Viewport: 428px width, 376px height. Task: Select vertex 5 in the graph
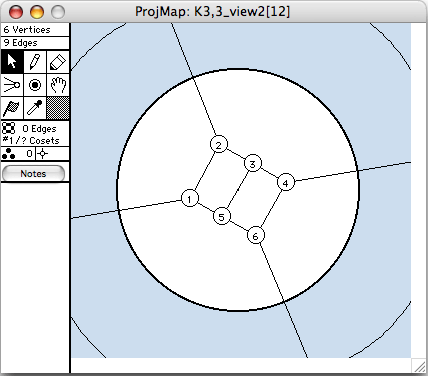tap(221, 217)
